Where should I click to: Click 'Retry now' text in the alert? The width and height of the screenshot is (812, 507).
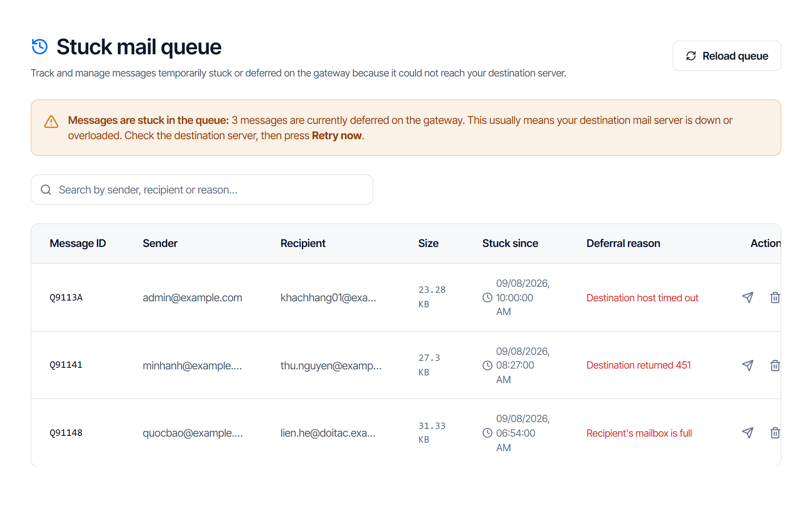click(x=337, y=136)
